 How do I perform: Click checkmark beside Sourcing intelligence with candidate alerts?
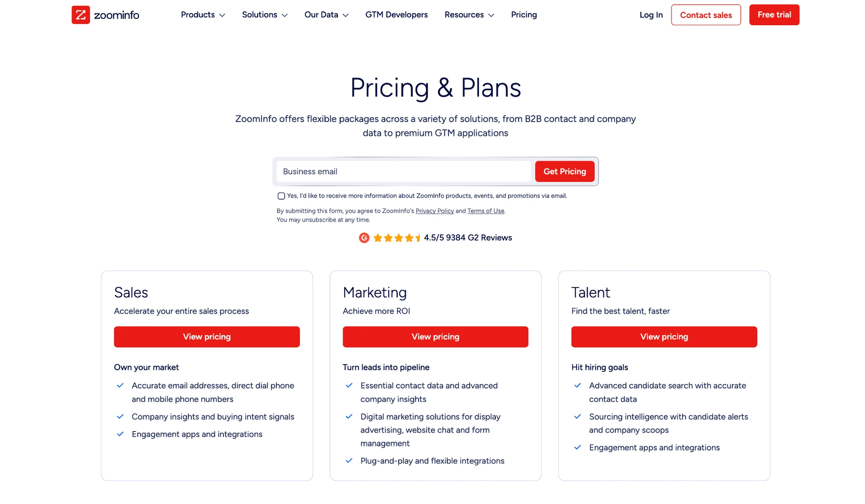[x=578, y=417]
